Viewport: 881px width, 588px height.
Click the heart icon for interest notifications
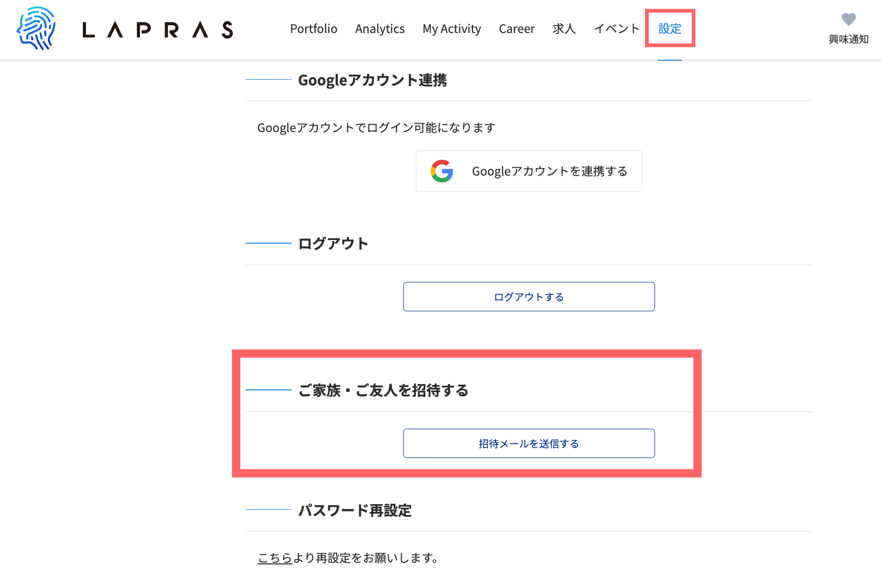(848, 19)
